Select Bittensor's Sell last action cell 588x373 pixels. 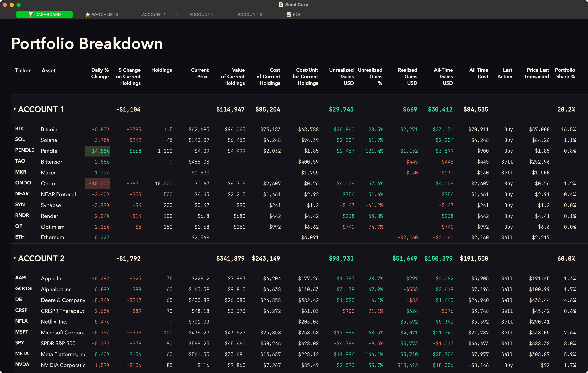507,162
